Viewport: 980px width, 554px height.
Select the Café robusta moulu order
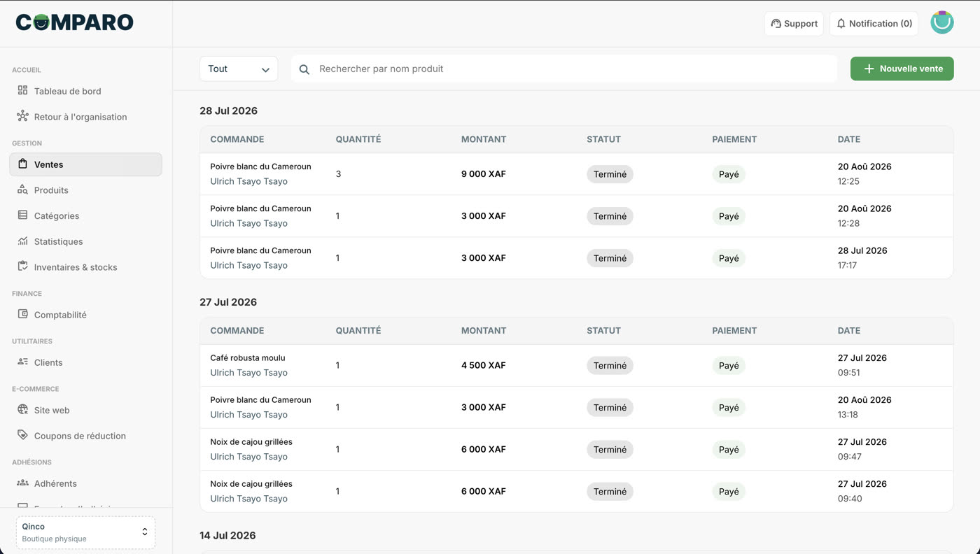(248, 358)
